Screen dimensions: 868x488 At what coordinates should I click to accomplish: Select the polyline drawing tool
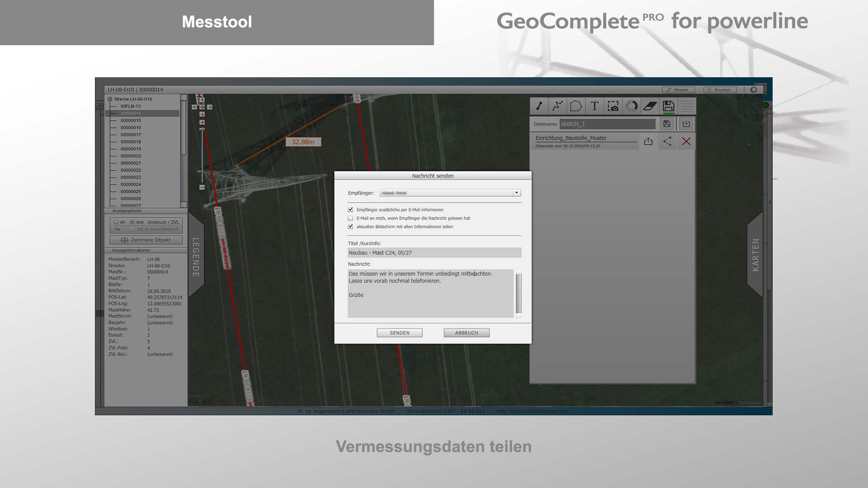click(x=557, y=106)
